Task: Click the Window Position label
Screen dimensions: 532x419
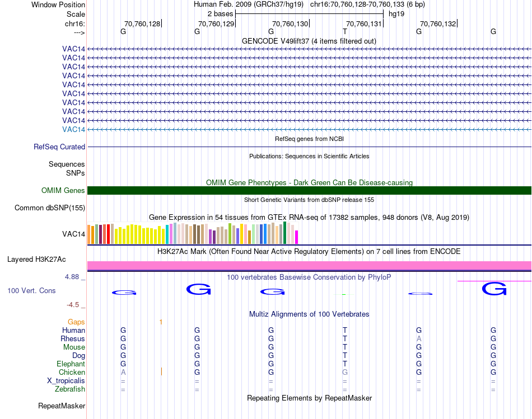Action: [x=58, y=4]
